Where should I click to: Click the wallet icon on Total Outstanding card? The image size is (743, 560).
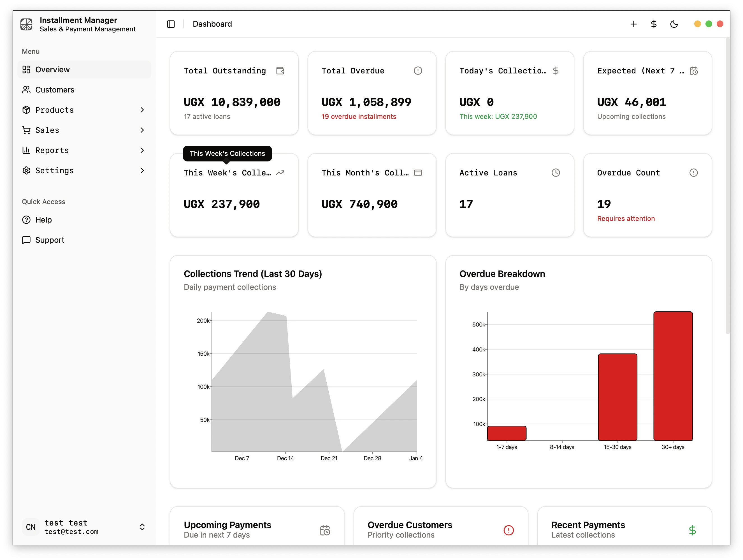click(280, 71)
